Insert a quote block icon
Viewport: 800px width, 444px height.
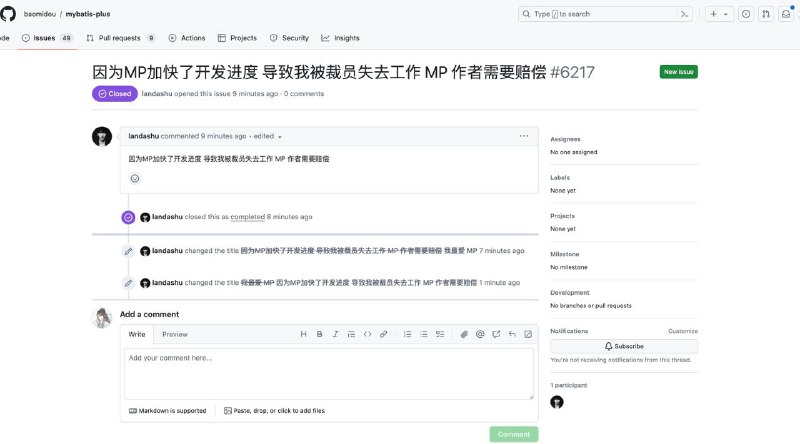[x=351, y=334]
